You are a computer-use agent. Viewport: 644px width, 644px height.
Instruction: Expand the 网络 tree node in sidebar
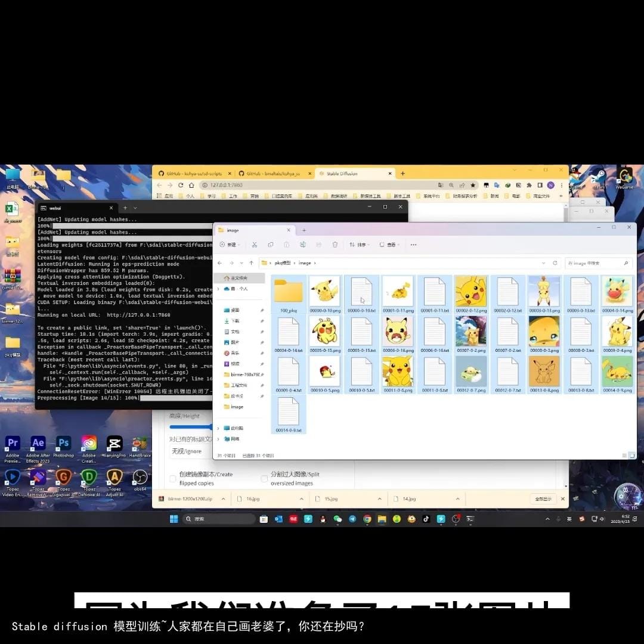[x=218, y=439]
